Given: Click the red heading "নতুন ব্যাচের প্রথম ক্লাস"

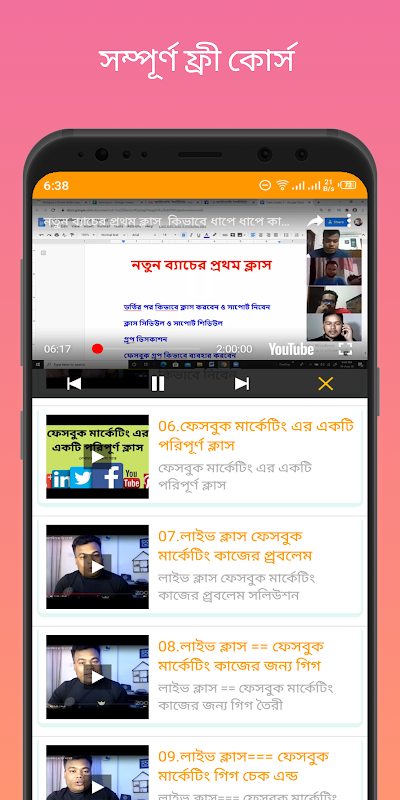Looking at the screenshot, I should click(x=201, y=265).
